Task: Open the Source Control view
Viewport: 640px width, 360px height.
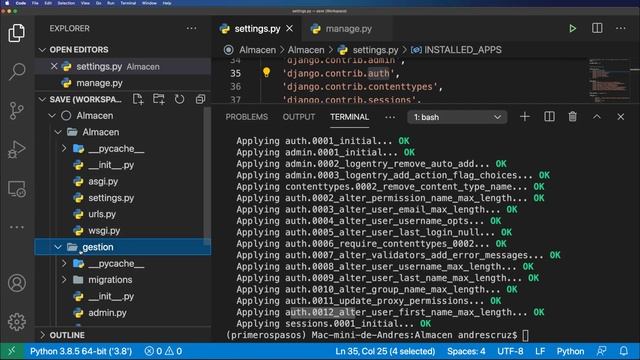Action: [x=17, y=110]
